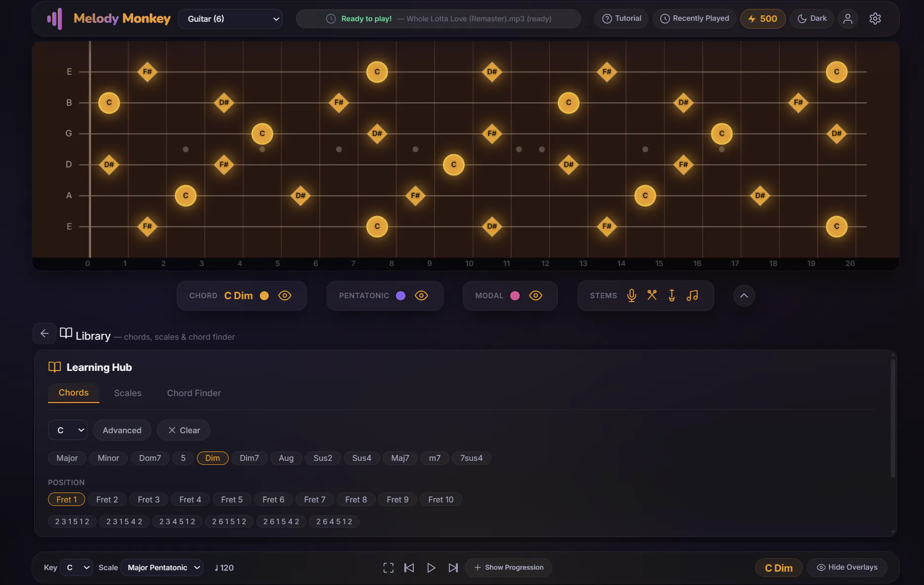924x585 pixels.
Task: Toggle the music notes stem icon
Action: [692, 296]
